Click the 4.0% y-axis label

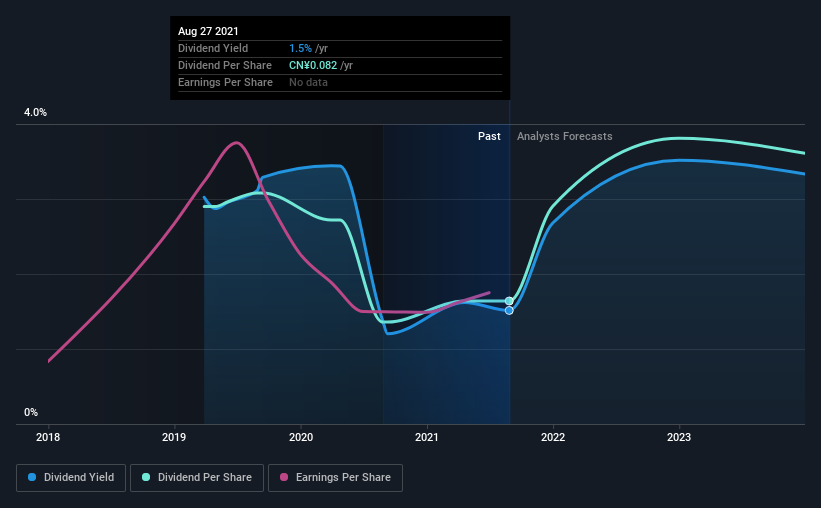point(35,112)
